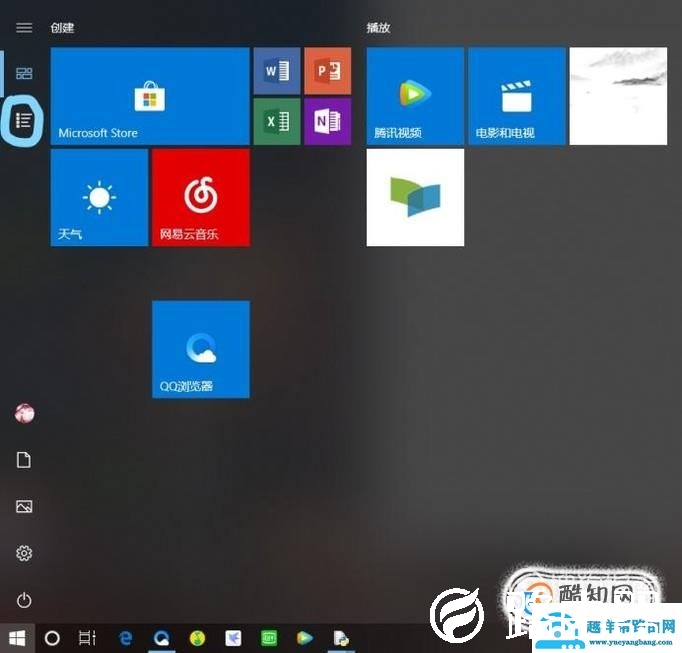
Task: Select the 播放 group heading
Action: pos(378,28)
